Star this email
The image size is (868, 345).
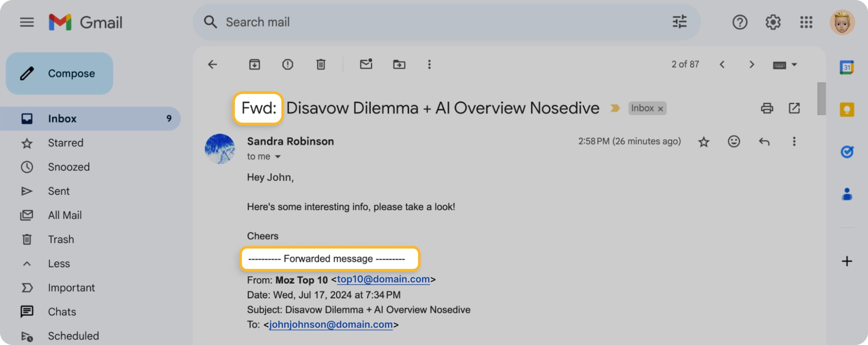704,141
